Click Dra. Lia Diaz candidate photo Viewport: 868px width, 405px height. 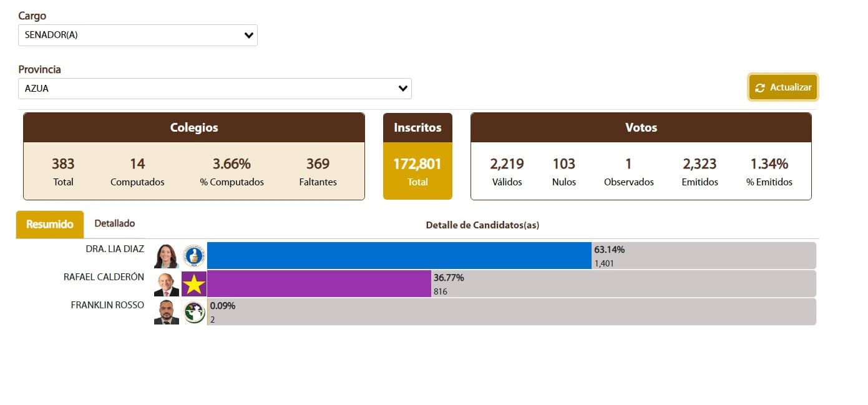click(x=166, y=256)
